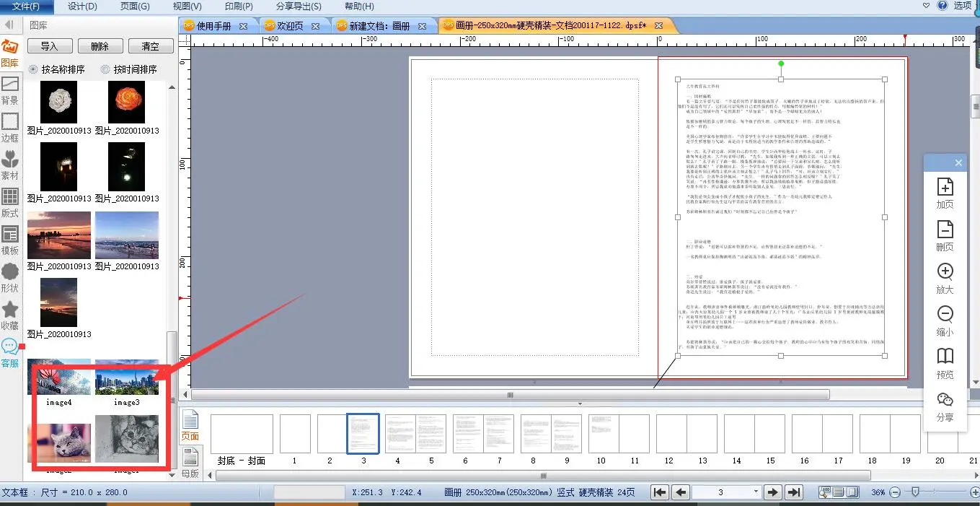The height and width of the screenshot is (506, 980).
Task: Click the 分享 WeChat share icon
Action: pyautogui.click(x=945, y=406)
